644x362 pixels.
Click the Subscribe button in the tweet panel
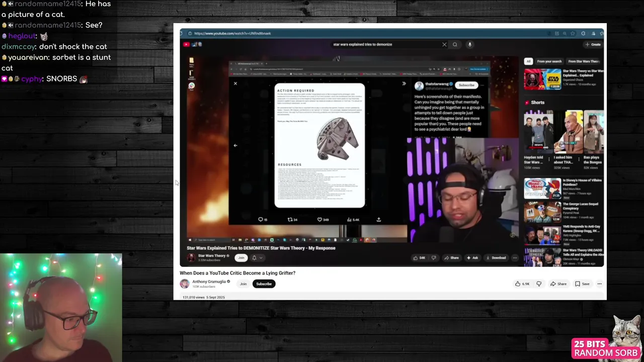[466, 85]
